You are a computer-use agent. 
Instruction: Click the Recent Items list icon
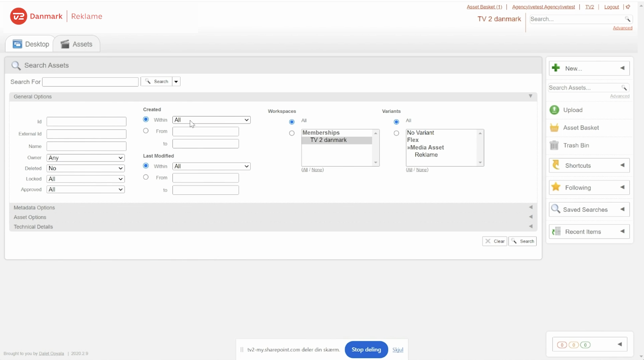pos(556,231)
